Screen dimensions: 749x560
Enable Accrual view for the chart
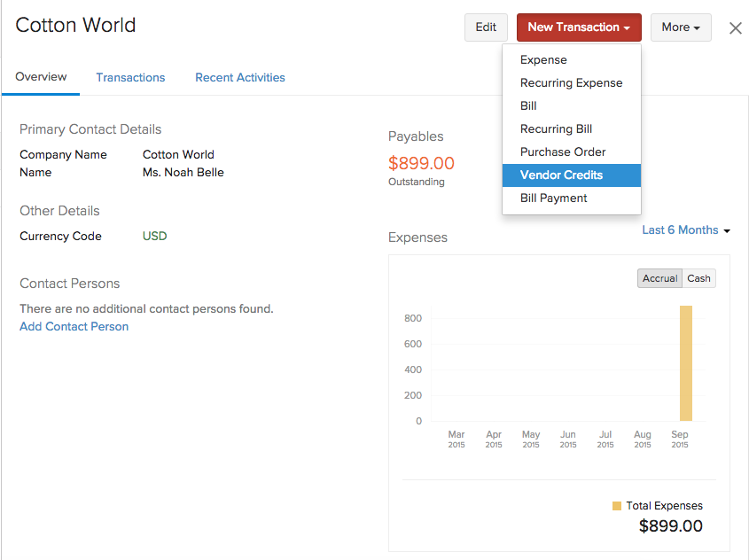coord(659,277)
